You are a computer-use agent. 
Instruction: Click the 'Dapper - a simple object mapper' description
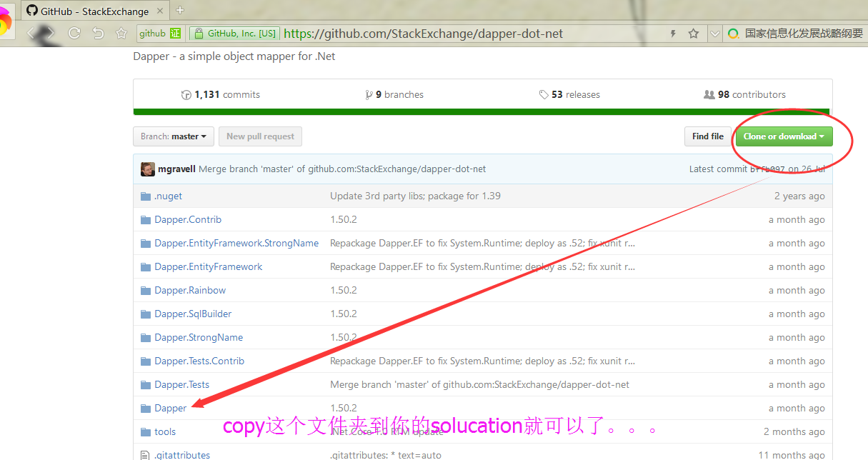tap(234, 56)
